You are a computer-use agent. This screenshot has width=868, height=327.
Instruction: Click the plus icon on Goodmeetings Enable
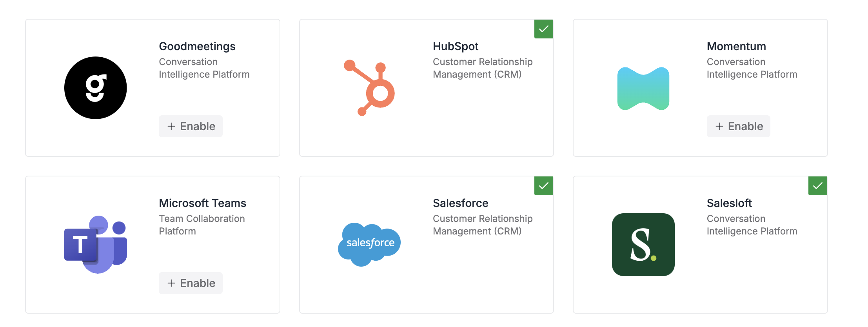pyautogui.click(x=171, y=126)
